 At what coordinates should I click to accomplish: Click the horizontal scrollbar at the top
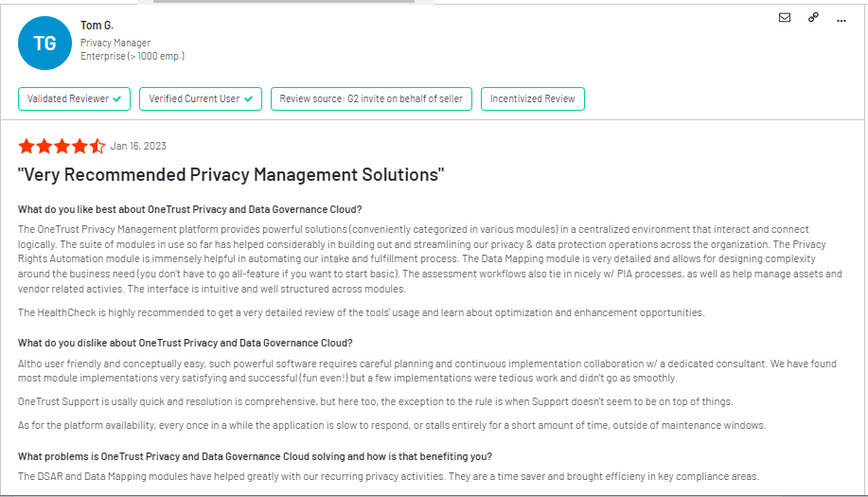pyautogui.click(x=283, y=2)
